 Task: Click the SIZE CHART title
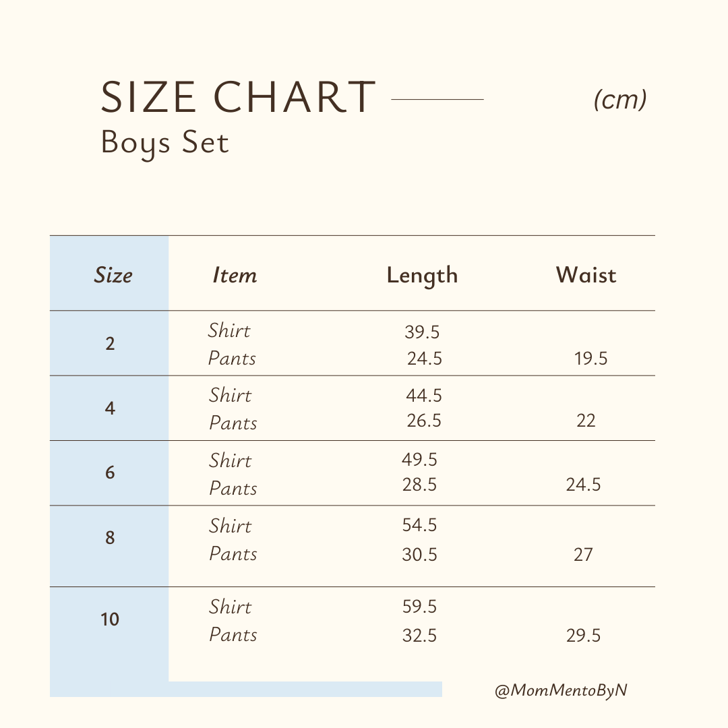(238, 97)
